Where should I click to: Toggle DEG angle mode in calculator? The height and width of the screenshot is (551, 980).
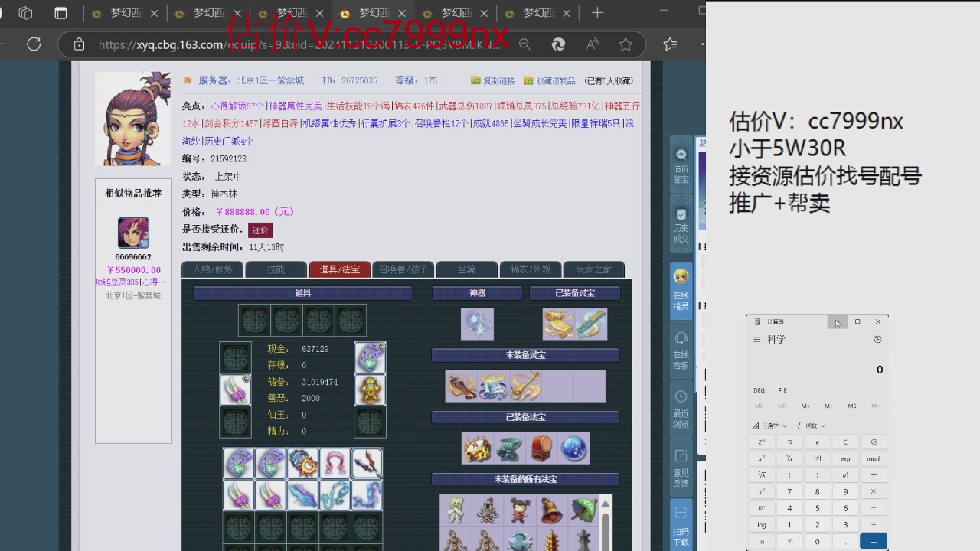pos(759,390)
